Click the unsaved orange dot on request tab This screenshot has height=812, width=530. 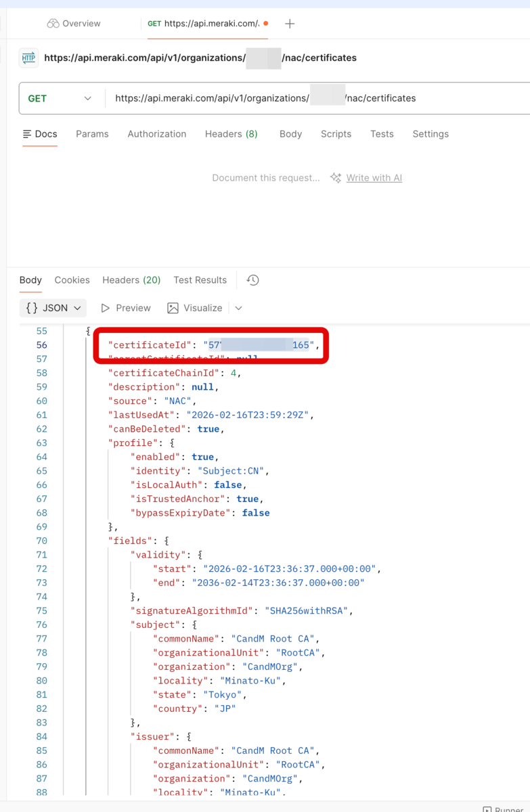(265, 24)
